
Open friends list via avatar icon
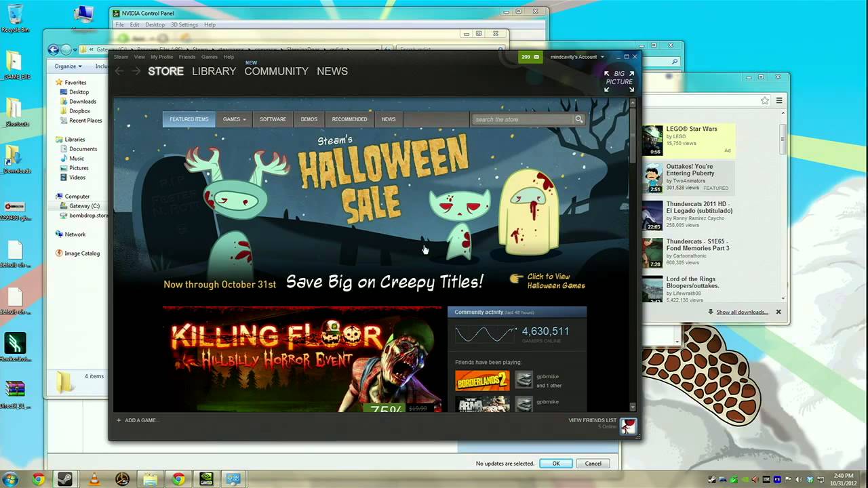click(629, 426)
